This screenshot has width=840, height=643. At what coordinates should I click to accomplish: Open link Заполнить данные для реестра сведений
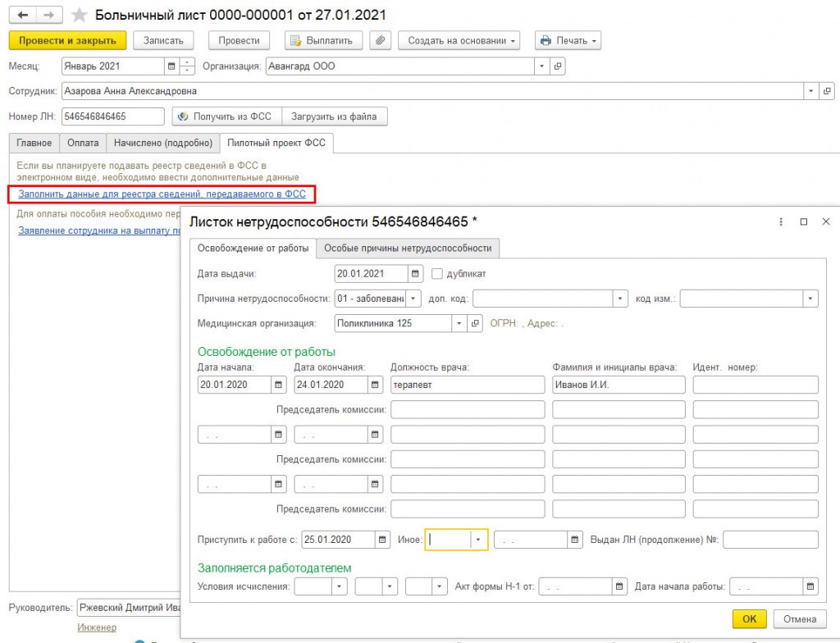[x=162, y=194]
